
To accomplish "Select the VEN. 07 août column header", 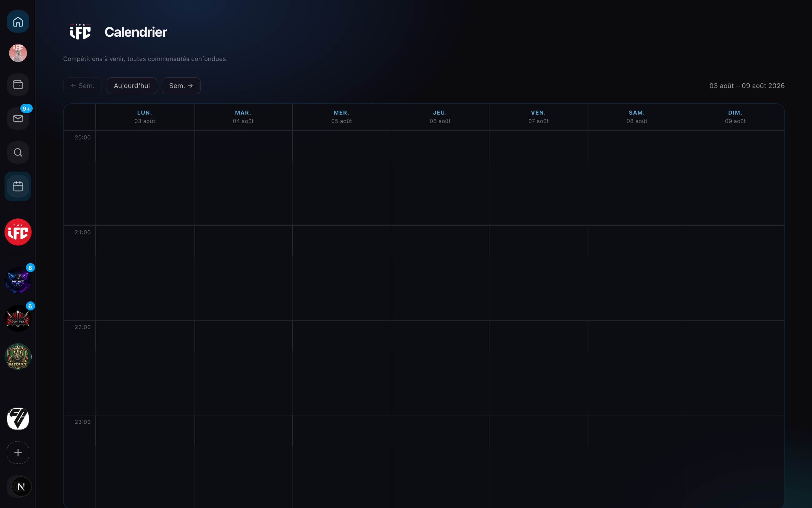I will pyautogui.click(x=539, y=117).
